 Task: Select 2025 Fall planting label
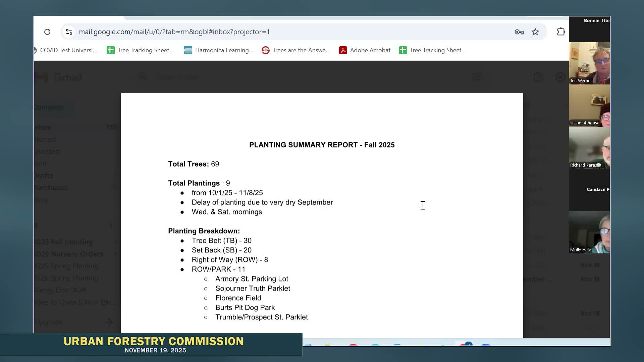coord(64,242)
